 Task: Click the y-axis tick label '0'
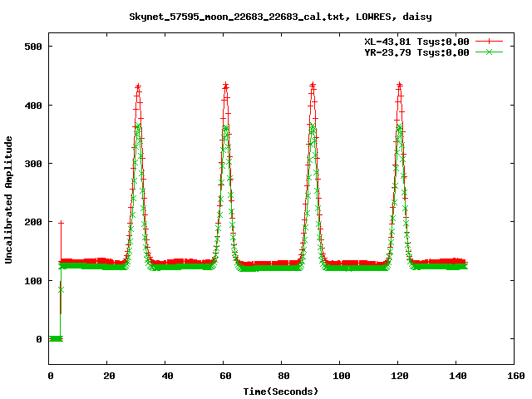point(39,339)
